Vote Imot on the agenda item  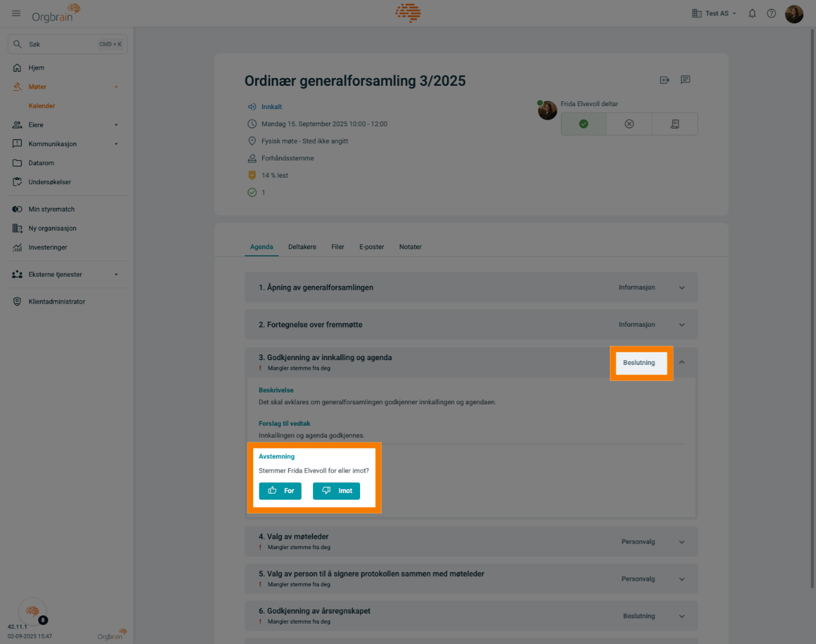point(336,491)
